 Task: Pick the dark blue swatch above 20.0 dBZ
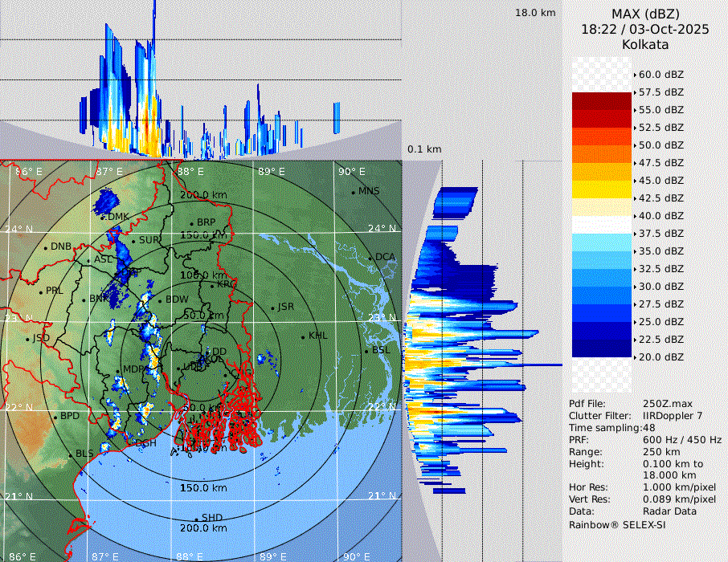pyautogui.click(x=601, y=348)
